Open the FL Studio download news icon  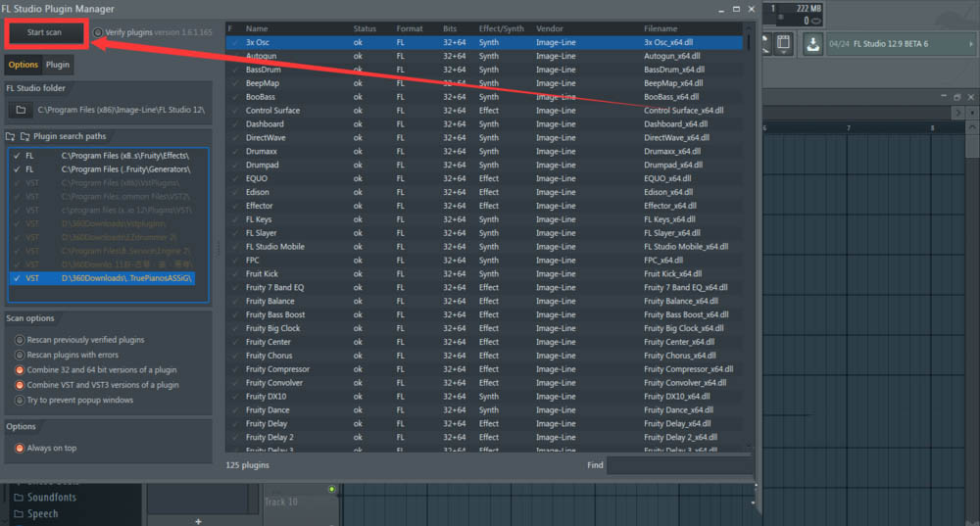[812, 44]
